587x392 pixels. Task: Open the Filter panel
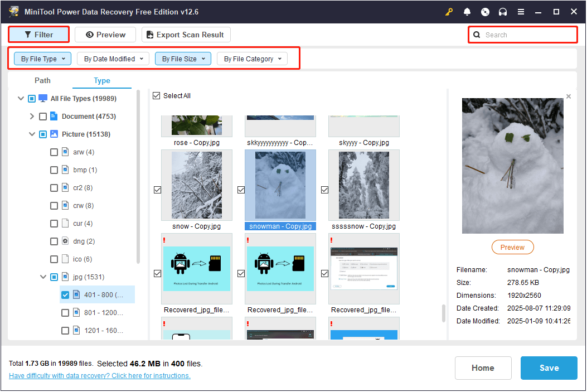(x=38, y=34)
